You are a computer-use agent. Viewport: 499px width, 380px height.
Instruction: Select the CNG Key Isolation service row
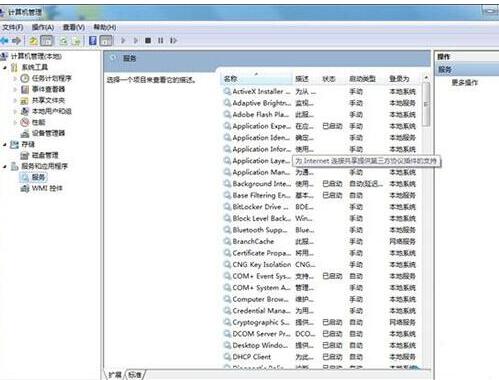(x=320, y=264)
